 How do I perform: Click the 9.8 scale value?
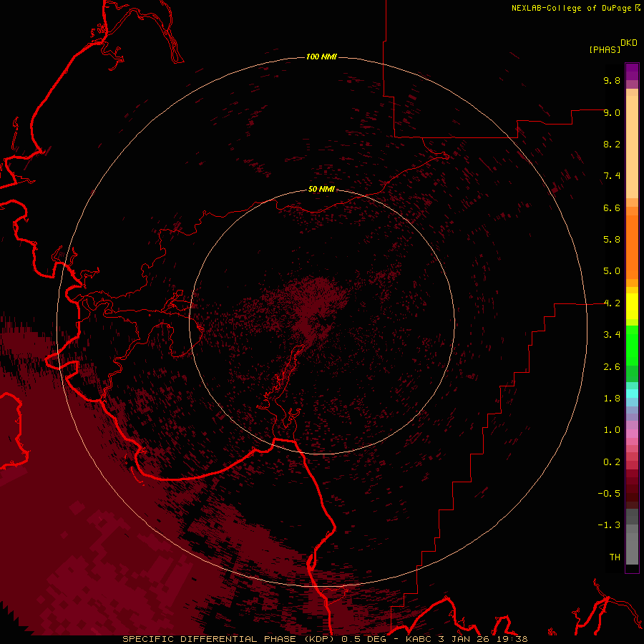click(612, 80)
